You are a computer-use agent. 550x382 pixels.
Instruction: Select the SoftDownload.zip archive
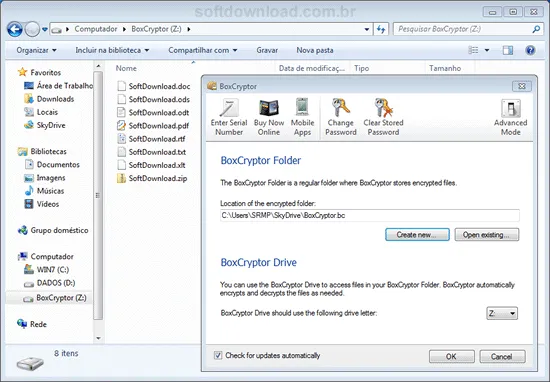coord(152,178)
